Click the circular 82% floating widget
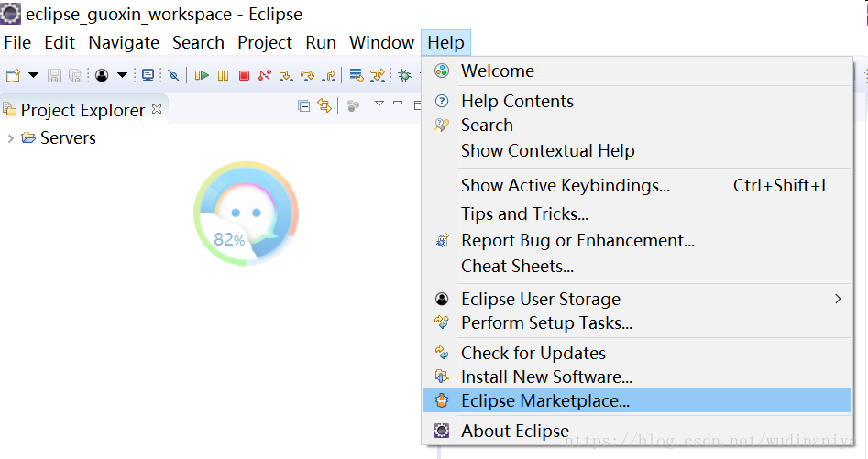 click(x=246, y=213)
